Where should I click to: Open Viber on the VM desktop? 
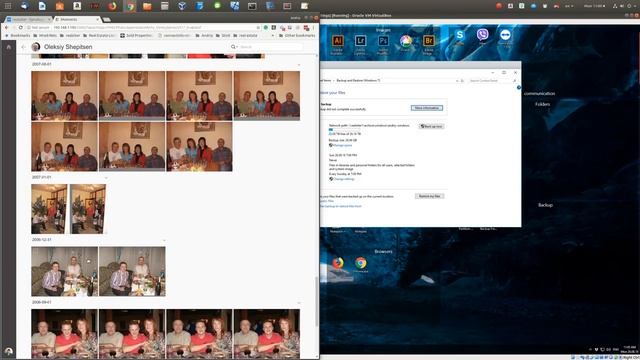point(482,35)
